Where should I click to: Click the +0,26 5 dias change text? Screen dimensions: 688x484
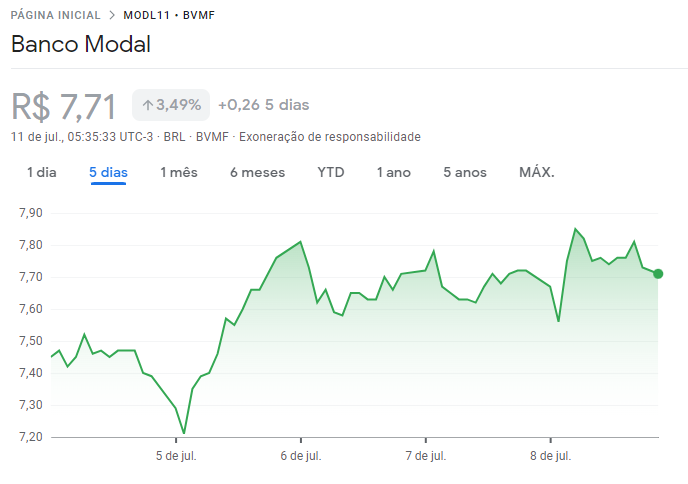pyautogui.click(x=263, y=105)
